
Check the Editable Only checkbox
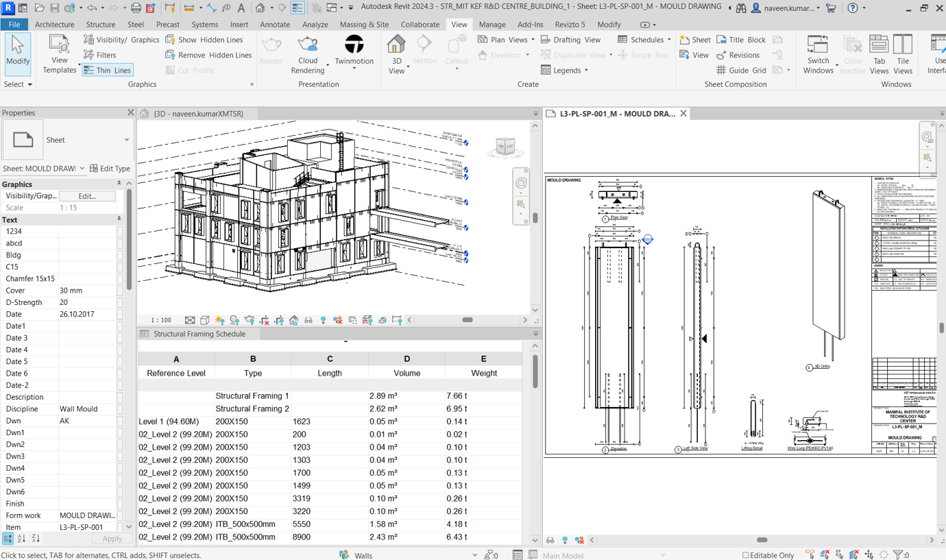click(x=746, y=555)
